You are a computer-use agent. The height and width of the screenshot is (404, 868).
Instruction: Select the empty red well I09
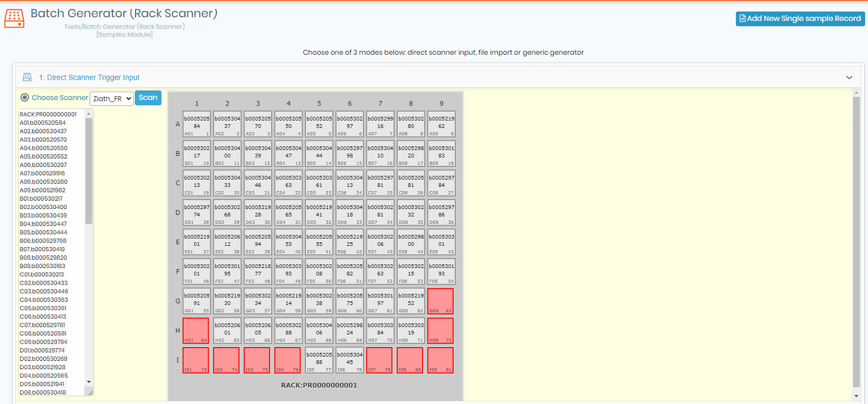point(440,360)
